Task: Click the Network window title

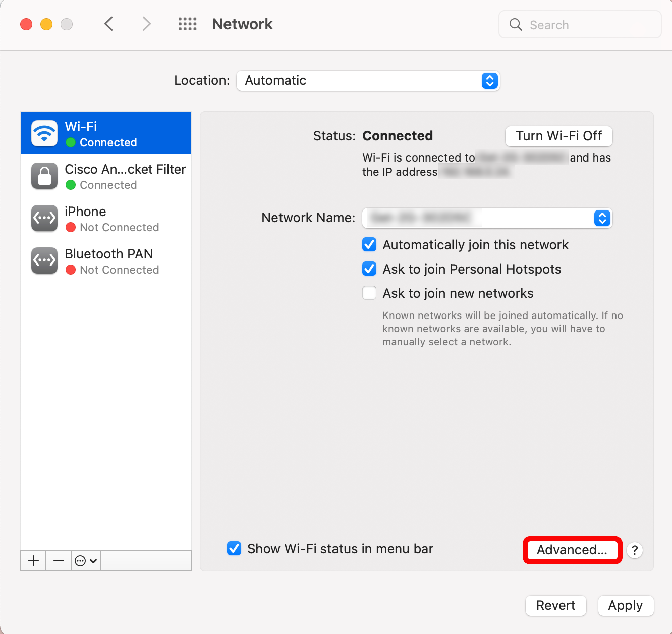Action: (242, 24)
